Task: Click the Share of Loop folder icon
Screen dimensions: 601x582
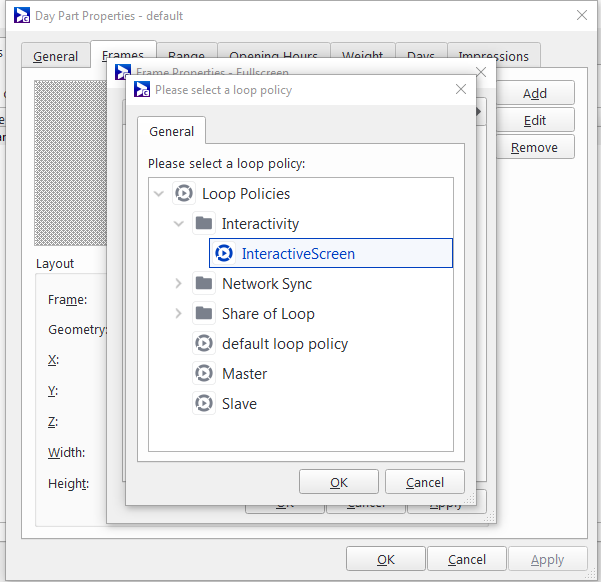Action: [204, 314]
